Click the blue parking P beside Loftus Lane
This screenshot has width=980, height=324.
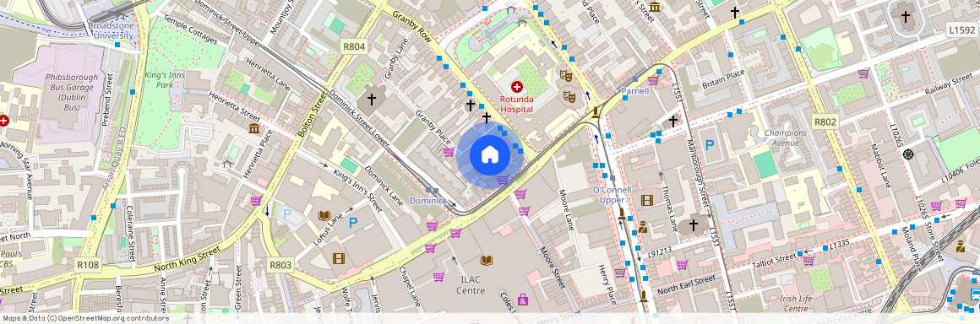(x=353, y=222)
